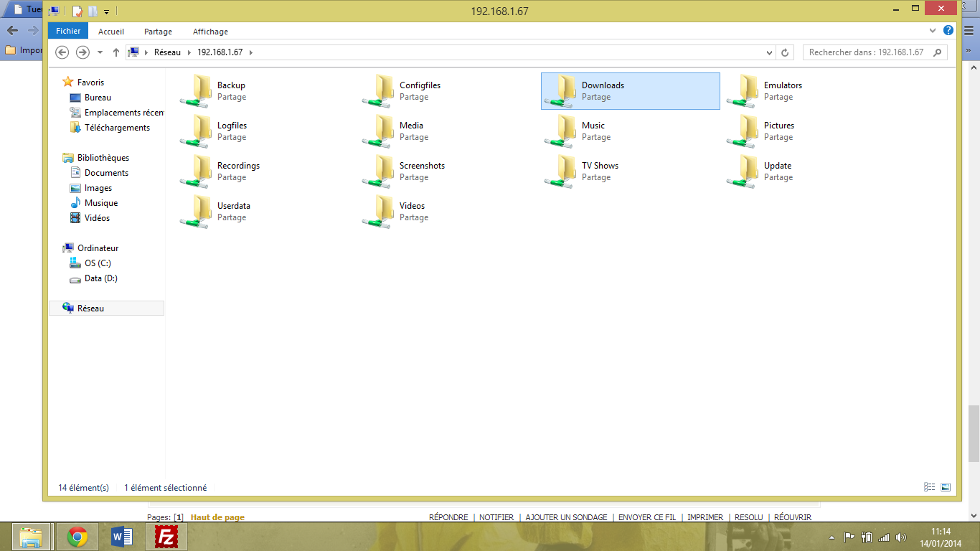980x551 pixels.
Task: Click Réseau in the address breadcrumb
Action: tap(167, 52)
